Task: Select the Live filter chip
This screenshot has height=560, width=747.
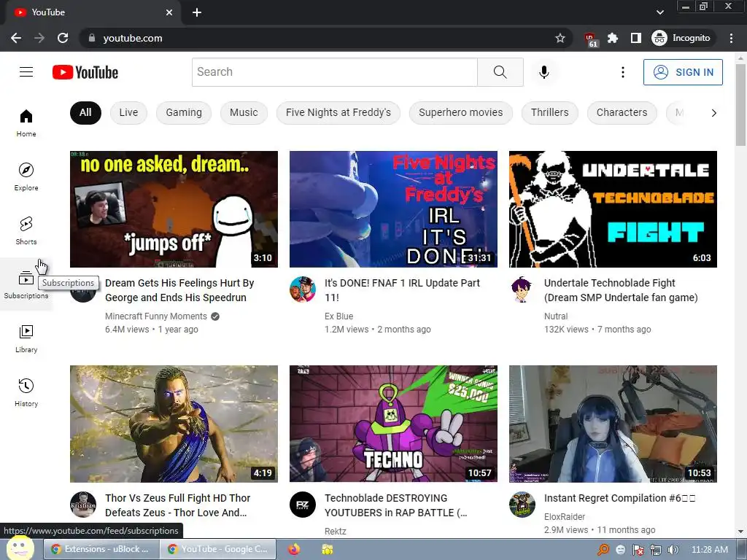Action: (128, 113)
